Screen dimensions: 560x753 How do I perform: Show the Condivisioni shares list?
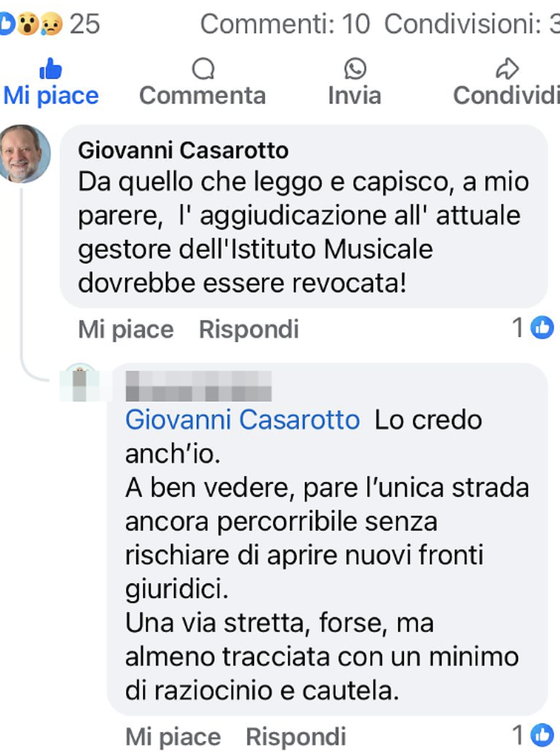coord(471,23)
